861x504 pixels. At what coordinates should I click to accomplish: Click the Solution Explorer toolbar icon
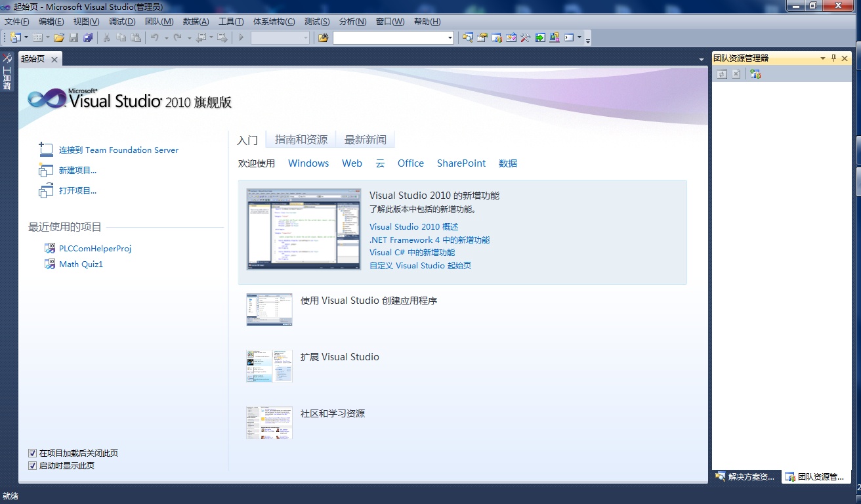tap(468, 38)
